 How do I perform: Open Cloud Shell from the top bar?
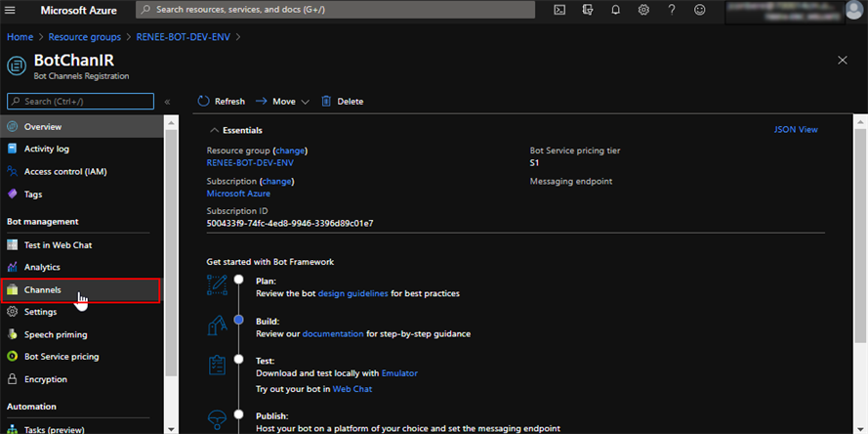[559, 10]
